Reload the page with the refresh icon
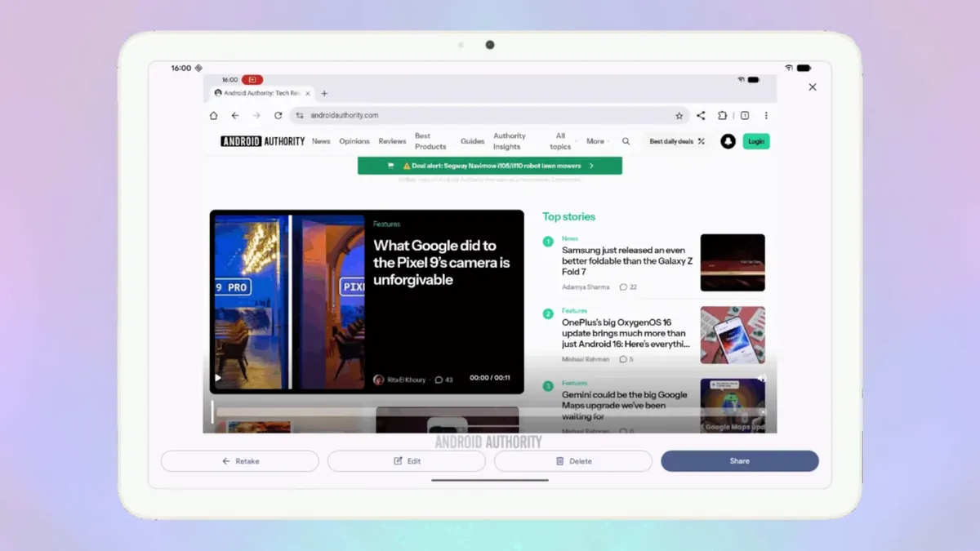Viewport: 980px width, 551px height. pyautogui.click(x=278, y=116)
